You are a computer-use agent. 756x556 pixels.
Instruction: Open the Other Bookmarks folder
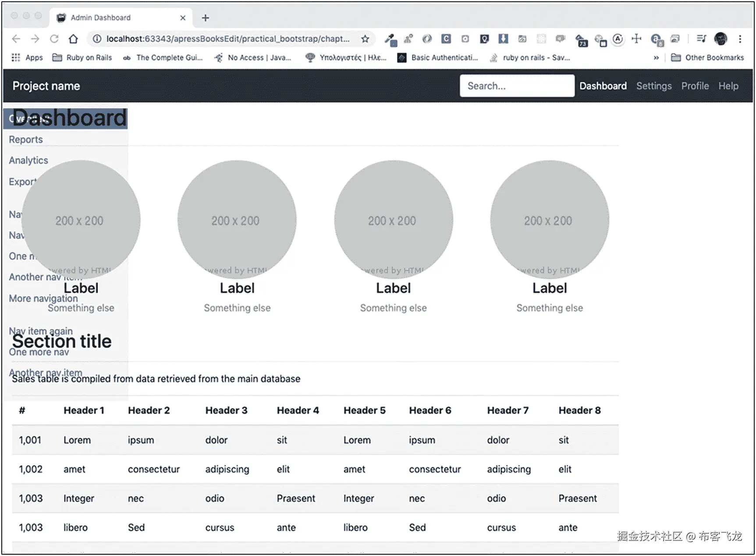click(707, 57)
